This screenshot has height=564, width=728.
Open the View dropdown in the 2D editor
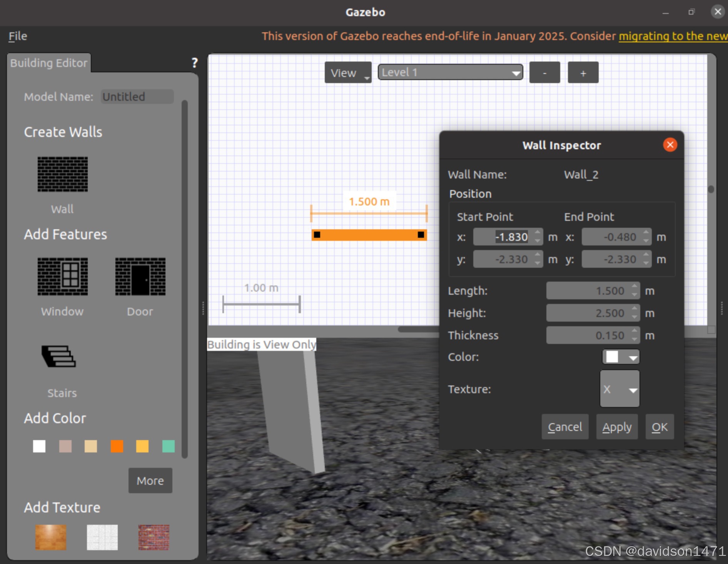(x=348, y=72)
